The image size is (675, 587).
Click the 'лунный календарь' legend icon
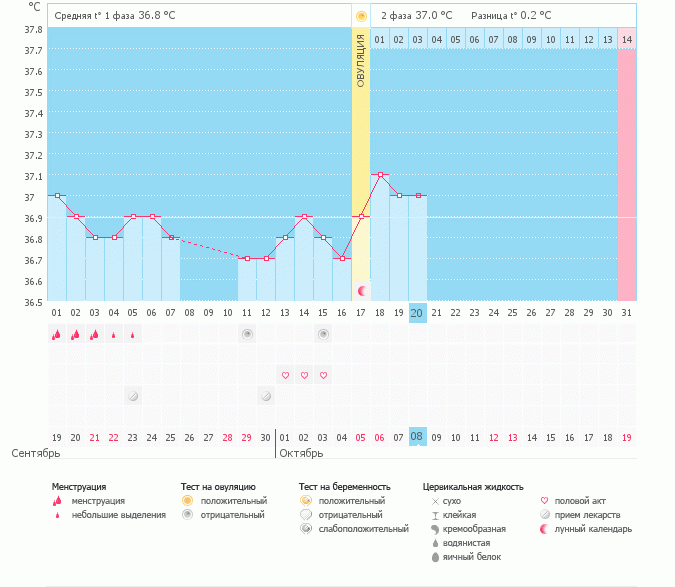(544, 528)
